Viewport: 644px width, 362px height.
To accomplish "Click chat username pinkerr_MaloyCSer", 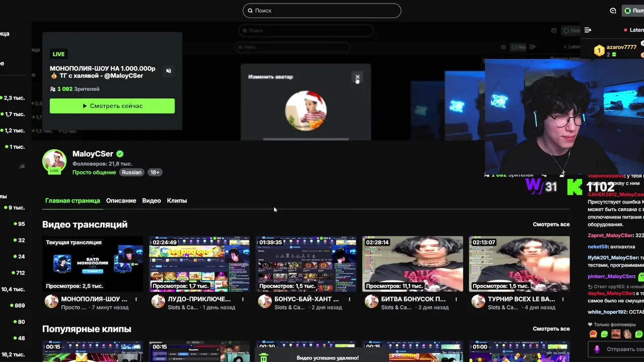I will point(611,277).
